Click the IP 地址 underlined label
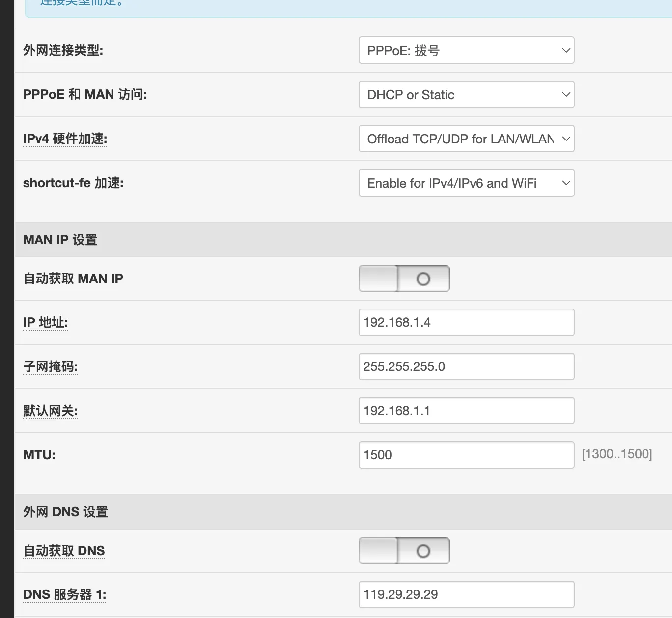Image resolution: width=672 pixels, height=618 pixels. pyautogui.click(x=45, y=323)
